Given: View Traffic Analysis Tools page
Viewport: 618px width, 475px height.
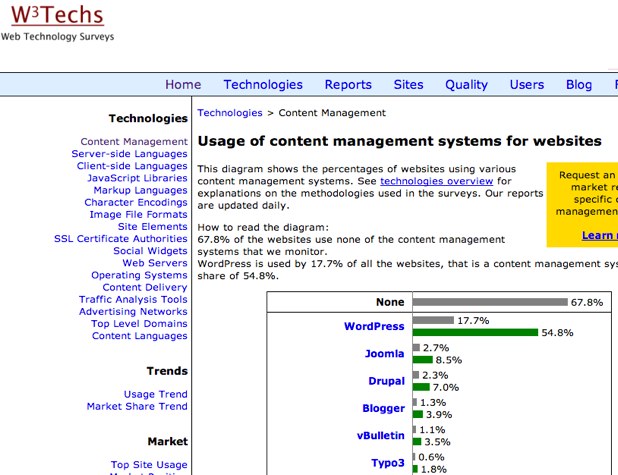Looking at the screenshot, I should point(133,300).
